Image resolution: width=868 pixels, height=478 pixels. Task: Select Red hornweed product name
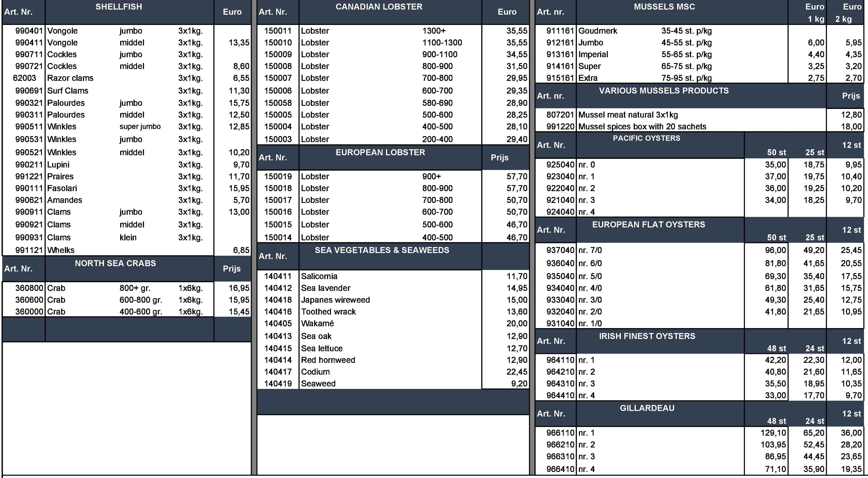pyautogui.click(x=328, y=360)
